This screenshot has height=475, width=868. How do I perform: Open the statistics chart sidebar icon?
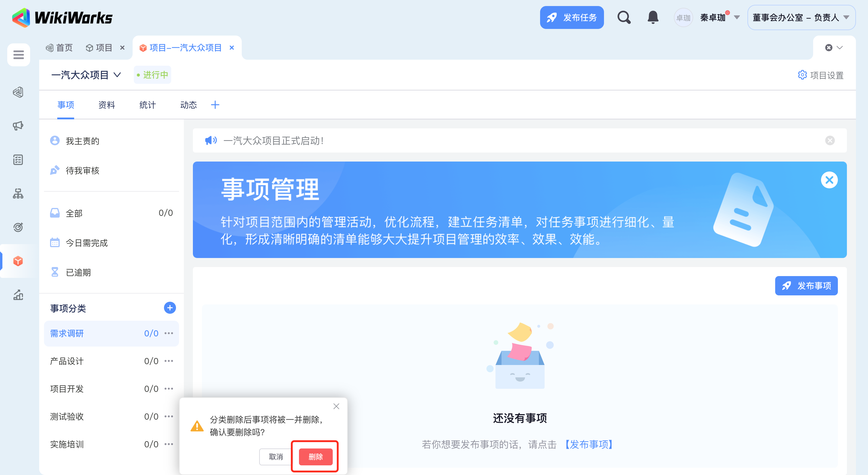[x=18, y=295]
